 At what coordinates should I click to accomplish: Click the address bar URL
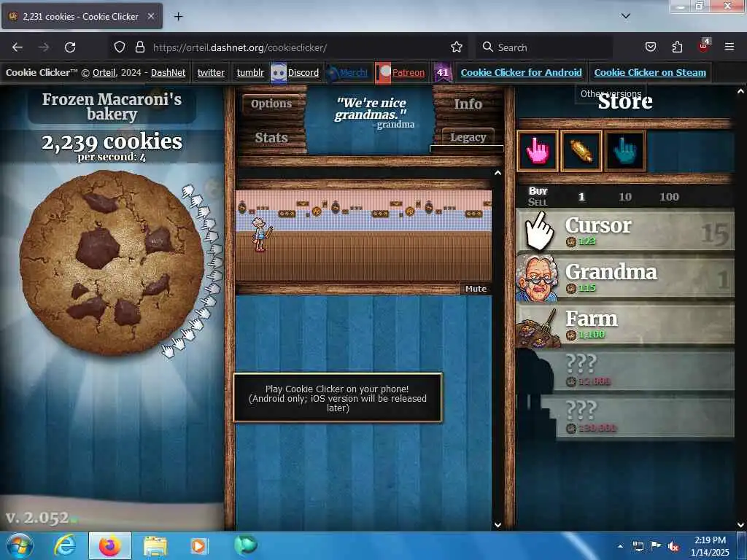tap(239, 47)
